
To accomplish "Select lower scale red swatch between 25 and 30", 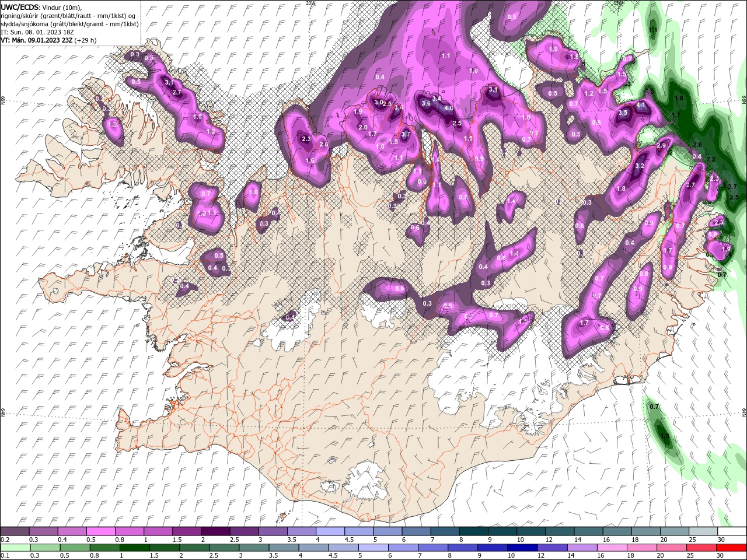I will click(x=700, y=548).
